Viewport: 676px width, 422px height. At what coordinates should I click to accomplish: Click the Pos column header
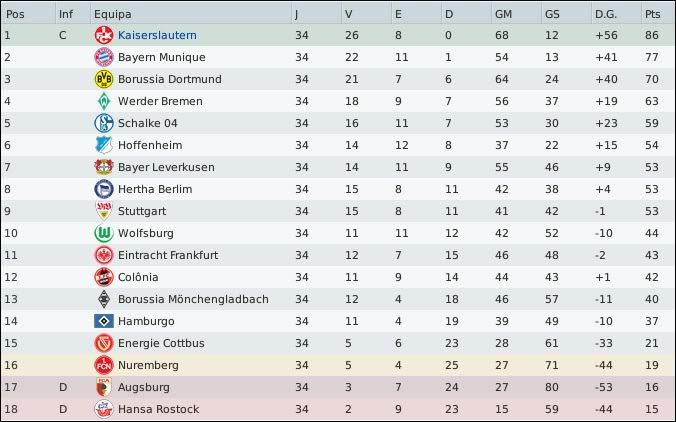(x=14, y=13)
